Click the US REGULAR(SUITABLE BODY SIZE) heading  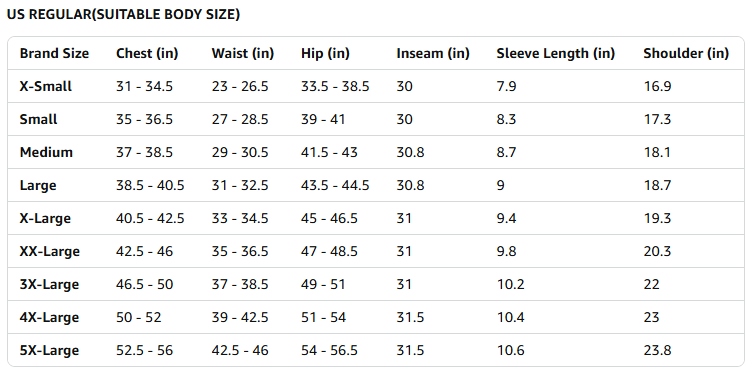(x=123, y=14)
